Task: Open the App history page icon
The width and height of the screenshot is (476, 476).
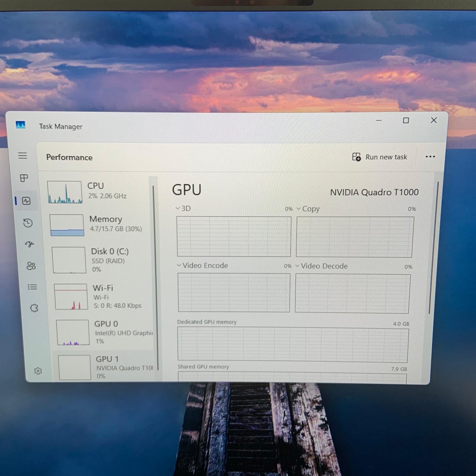Action: pyautogui.click(x=28, y=223)
